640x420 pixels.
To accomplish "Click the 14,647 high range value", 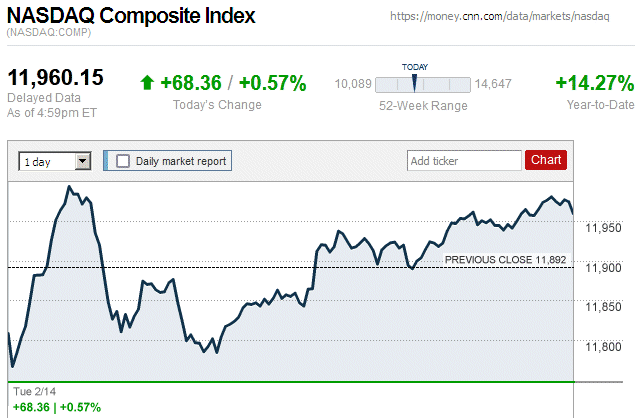I will tap(493, 84).
